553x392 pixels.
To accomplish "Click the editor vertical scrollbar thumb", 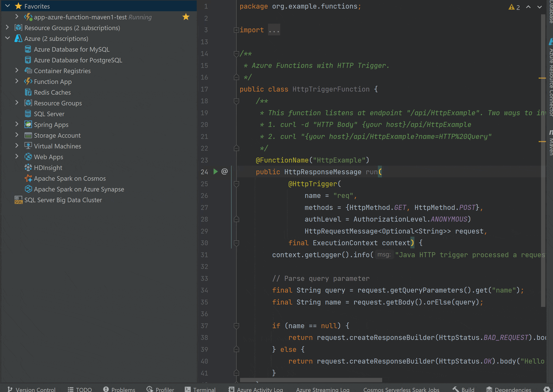I will coord(543,161).
